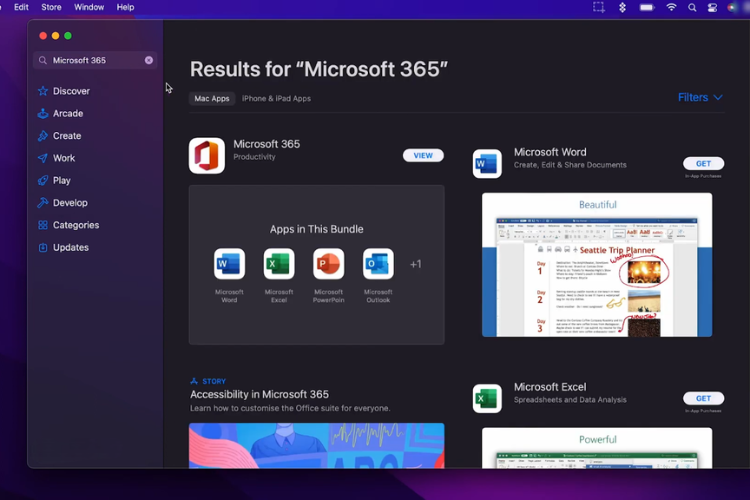Open the Microsoft Word title link
Screen dimensions: 750x500
tap(550, 152)
